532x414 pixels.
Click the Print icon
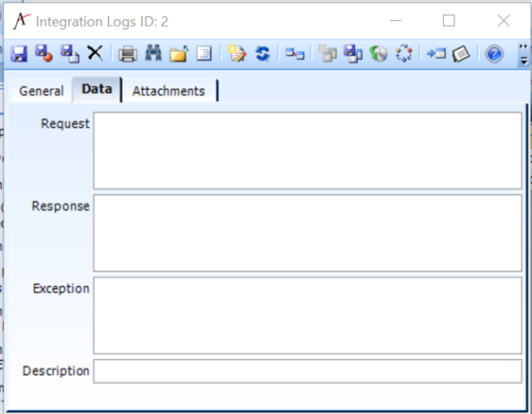click(128, 54)
